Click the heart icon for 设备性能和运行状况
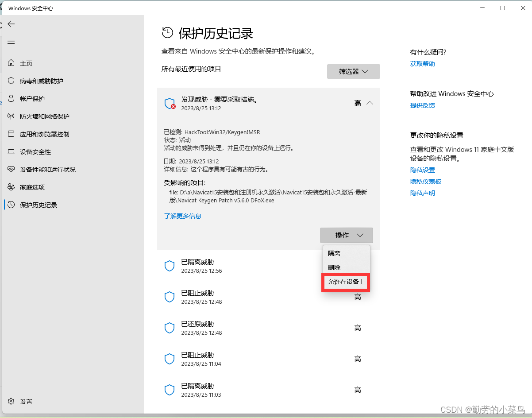The image size is (532, 418). 12,170
